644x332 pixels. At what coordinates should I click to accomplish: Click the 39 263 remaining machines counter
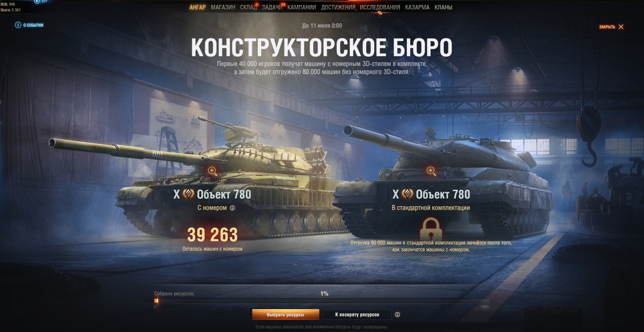tap(212, 235)
